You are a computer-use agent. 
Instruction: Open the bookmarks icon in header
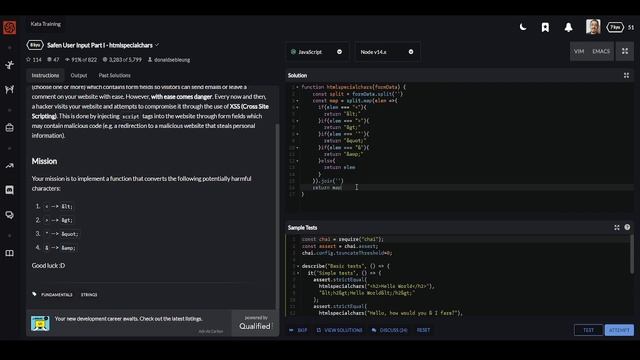(545, 27)
